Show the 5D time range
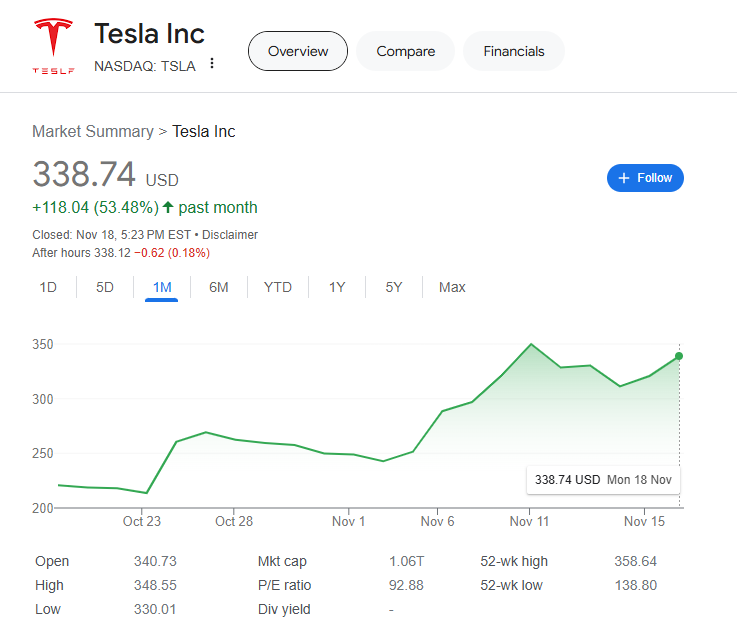Viewport: 737px width, 625px height. pos(105,287)
